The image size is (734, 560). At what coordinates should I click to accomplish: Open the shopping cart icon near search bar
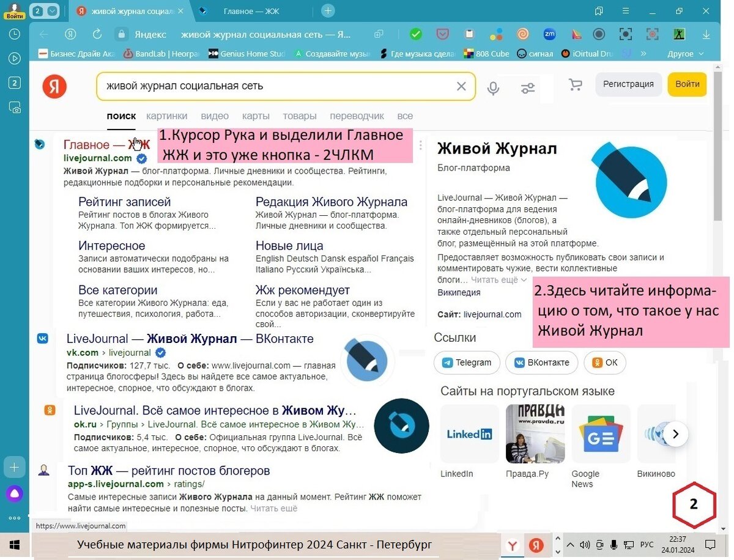(x=575, y=85)
